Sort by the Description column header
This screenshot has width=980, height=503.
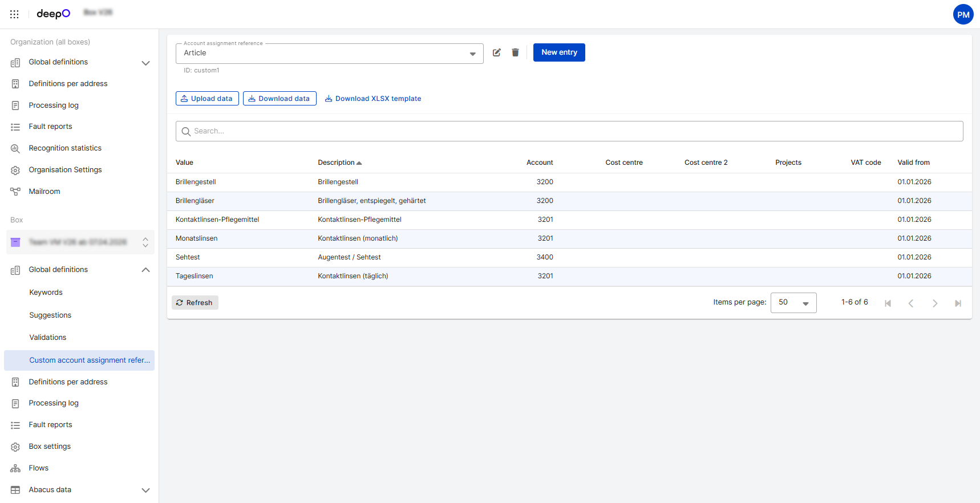pos(339,163)
